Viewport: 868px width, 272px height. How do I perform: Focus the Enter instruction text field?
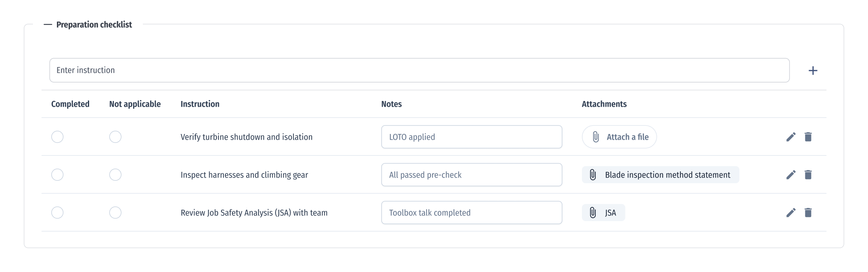tap(419, 70)
